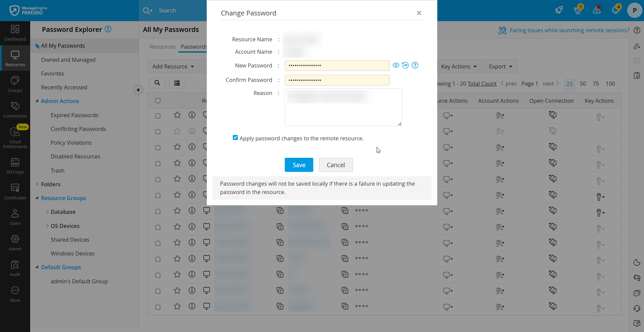
Task: Open help for the New Password field
Action: pyautogui.click(x=415, y=65)
